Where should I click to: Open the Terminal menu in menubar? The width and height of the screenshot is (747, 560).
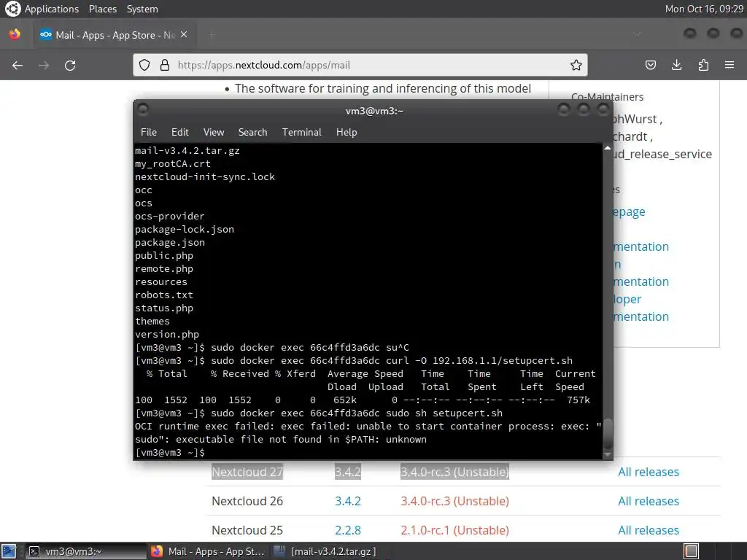coord(301,133)
